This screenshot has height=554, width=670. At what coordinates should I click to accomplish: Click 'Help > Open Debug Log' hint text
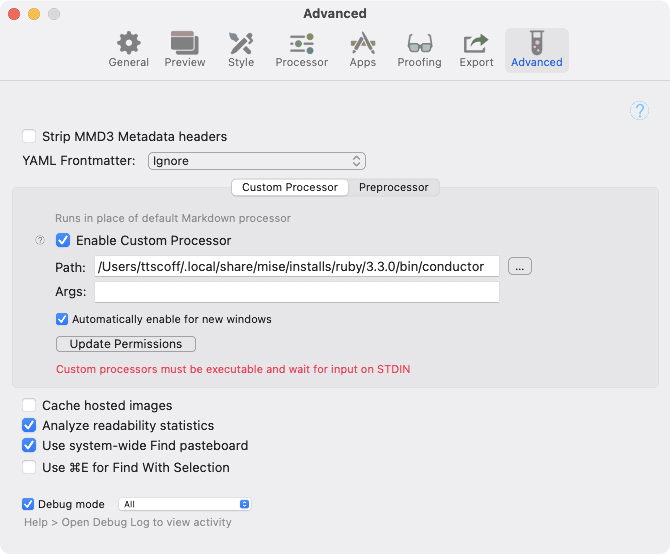pyautogui.click(x=128, y=522)
